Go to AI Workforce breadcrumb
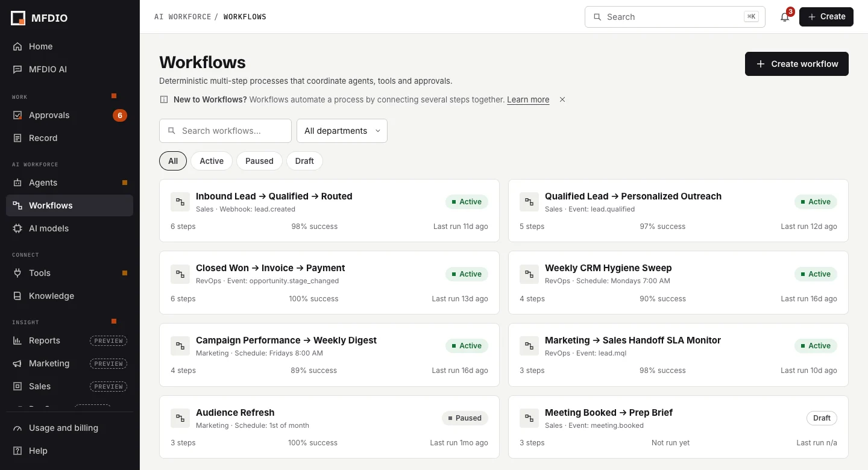This screenshot has height=470, width=868. [183, 17]
